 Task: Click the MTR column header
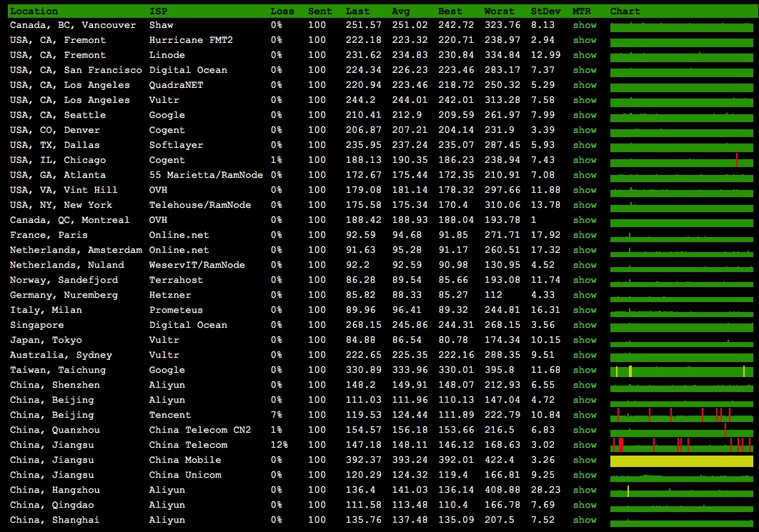point(581,11)
